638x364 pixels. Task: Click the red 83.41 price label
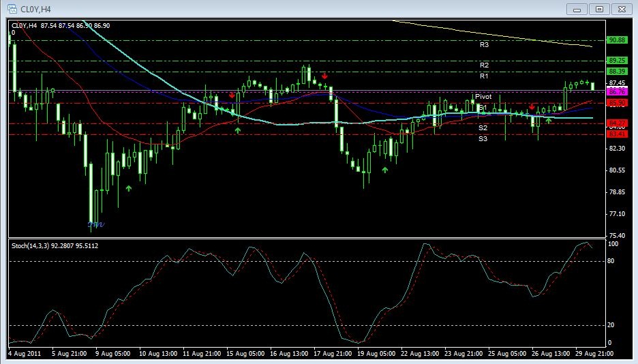(x=617, y=134)
